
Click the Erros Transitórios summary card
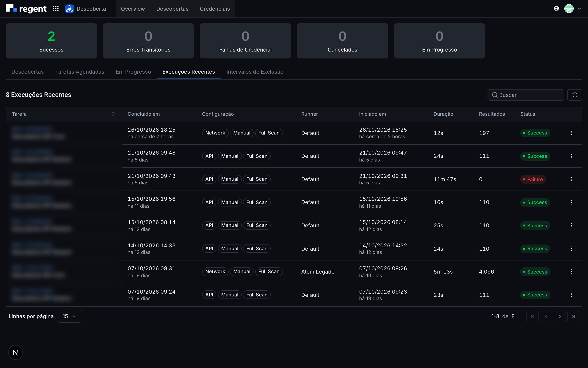(148, 41)
